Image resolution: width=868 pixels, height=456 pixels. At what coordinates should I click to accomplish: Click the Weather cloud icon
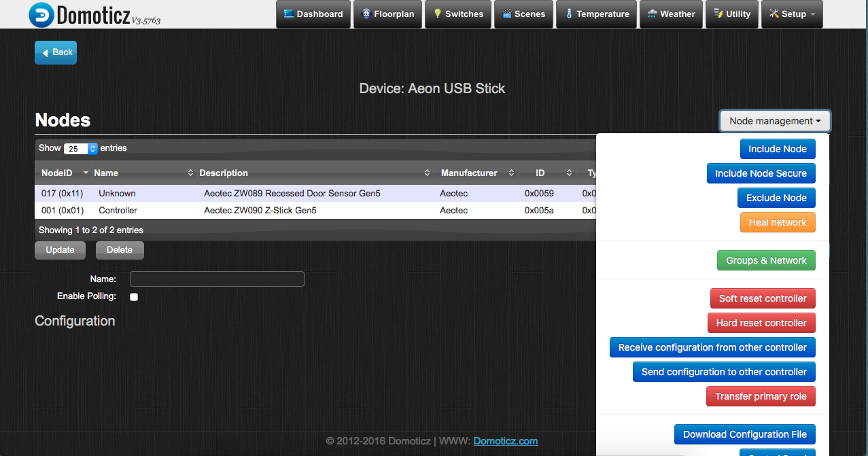point(653,14)
